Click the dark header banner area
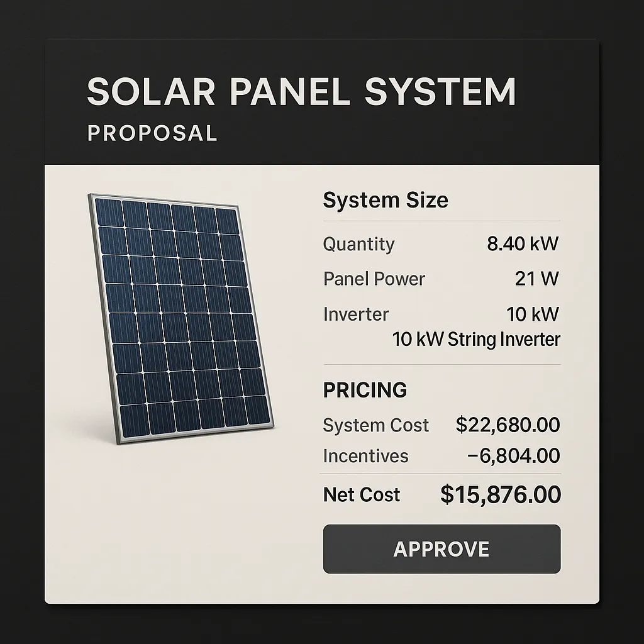 322,102
